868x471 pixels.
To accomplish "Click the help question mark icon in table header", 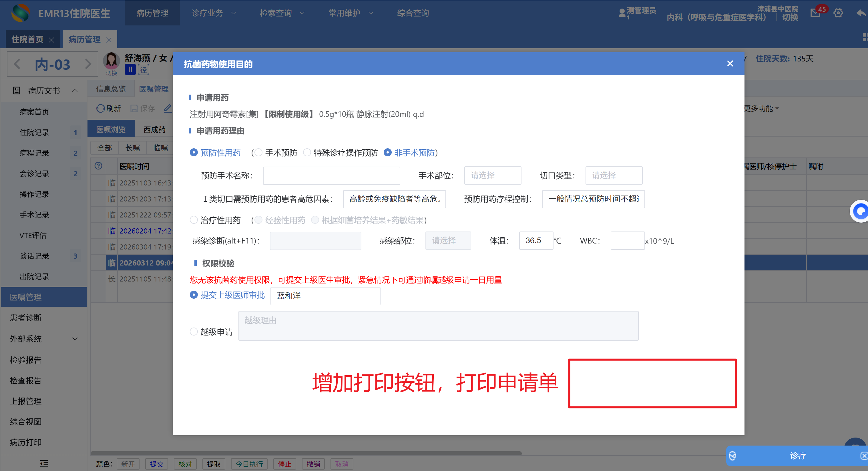I will pos(98,166).
